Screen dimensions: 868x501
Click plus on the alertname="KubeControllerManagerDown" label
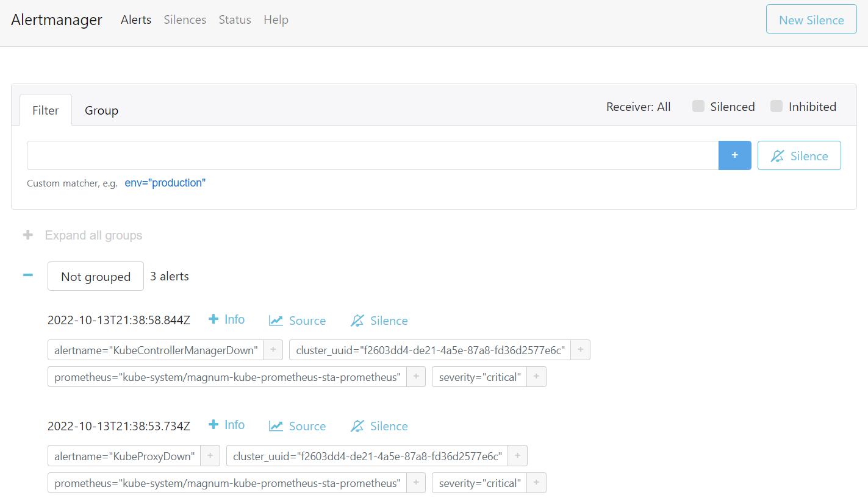273,350
